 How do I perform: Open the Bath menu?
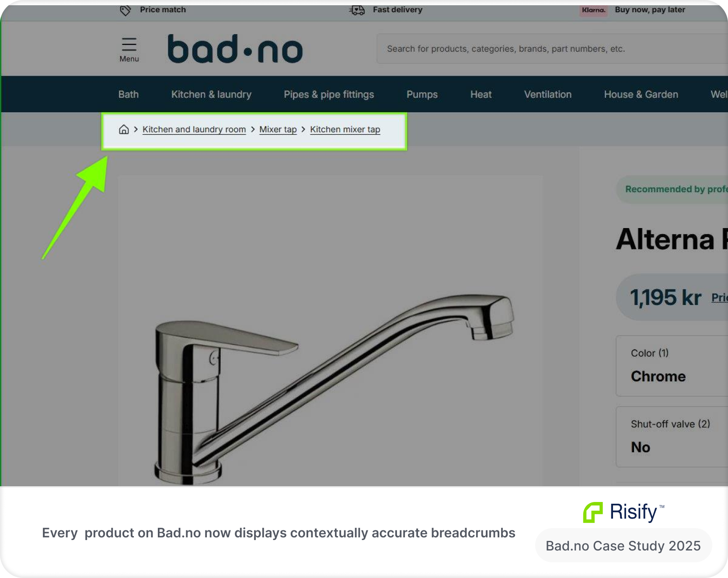pyautogui.click(x=129, y=94)
